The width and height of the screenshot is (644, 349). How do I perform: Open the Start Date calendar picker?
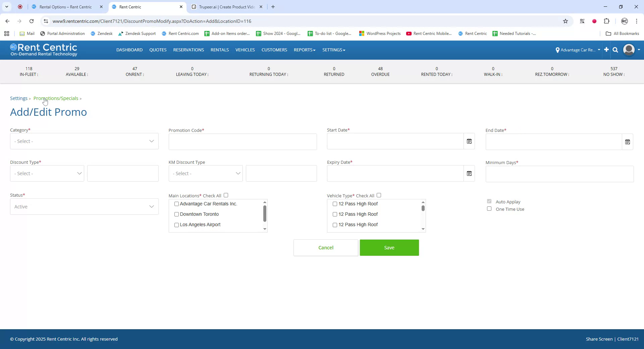click(469, 141)
